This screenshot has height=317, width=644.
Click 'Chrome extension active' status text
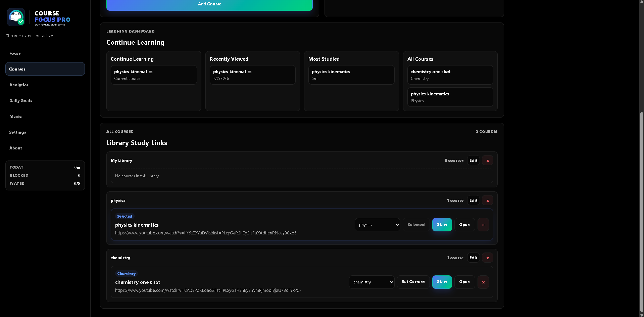click(x=29, y=36)
